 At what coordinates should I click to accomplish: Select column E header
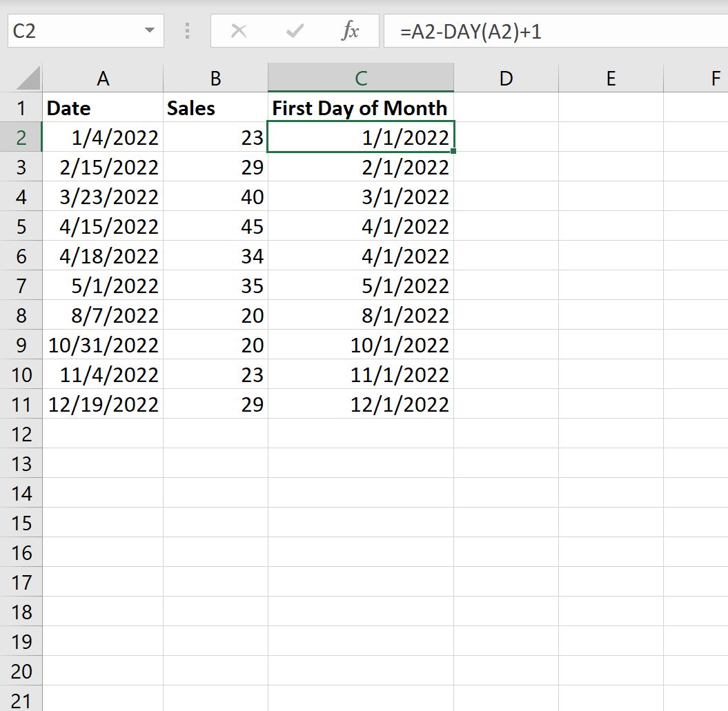pyautogui.click(x=611, y=78)
